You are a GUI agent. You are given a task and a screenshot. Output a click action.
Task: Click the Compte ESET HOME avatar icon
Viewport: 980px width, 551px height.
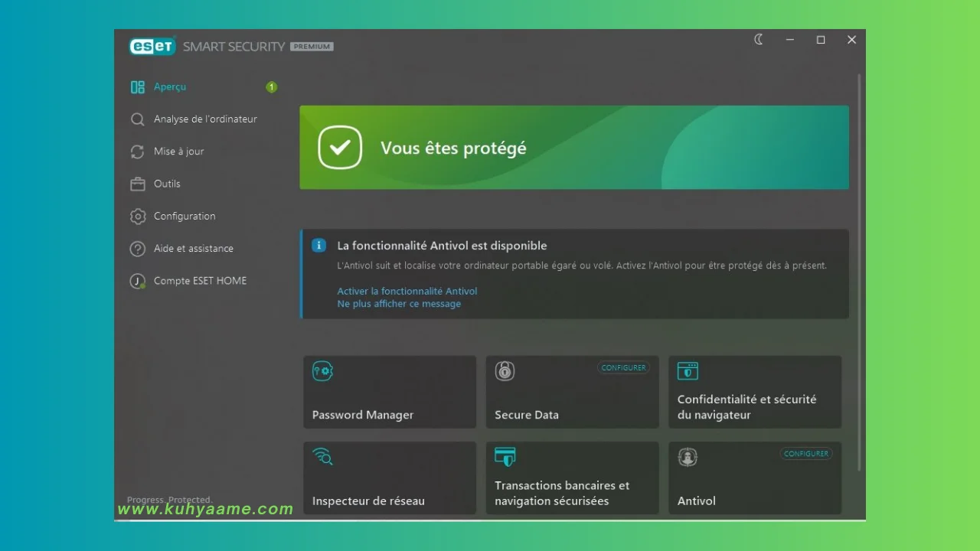tap(138, 281)
